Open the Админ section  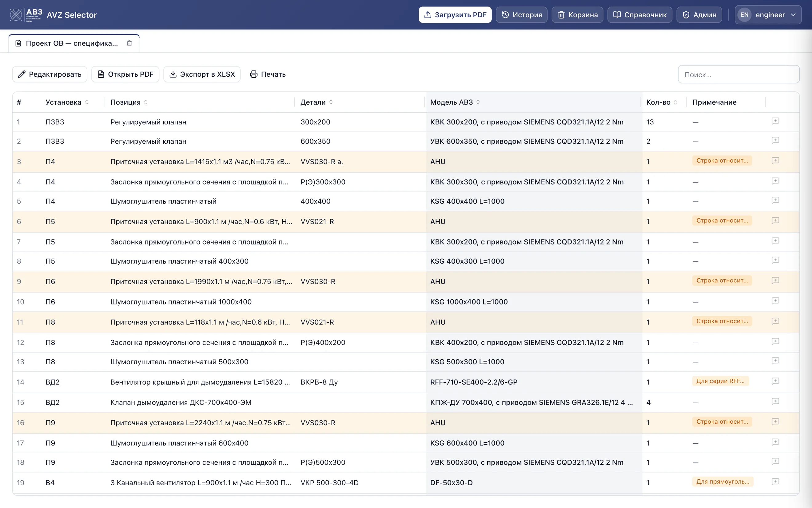(x=699, y=15)
